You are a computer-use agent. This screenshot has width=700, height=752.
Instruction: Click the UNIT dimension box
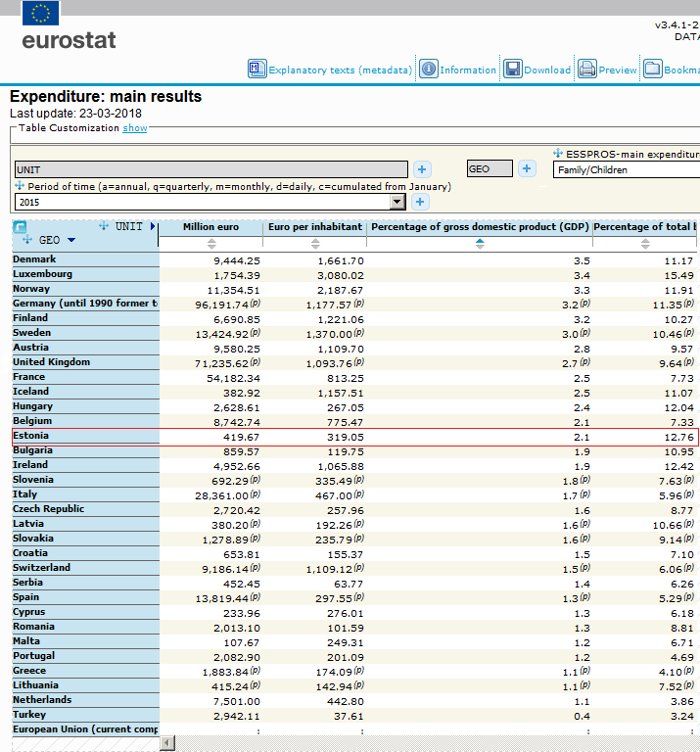pyautogui.click(x=211, y=169)
